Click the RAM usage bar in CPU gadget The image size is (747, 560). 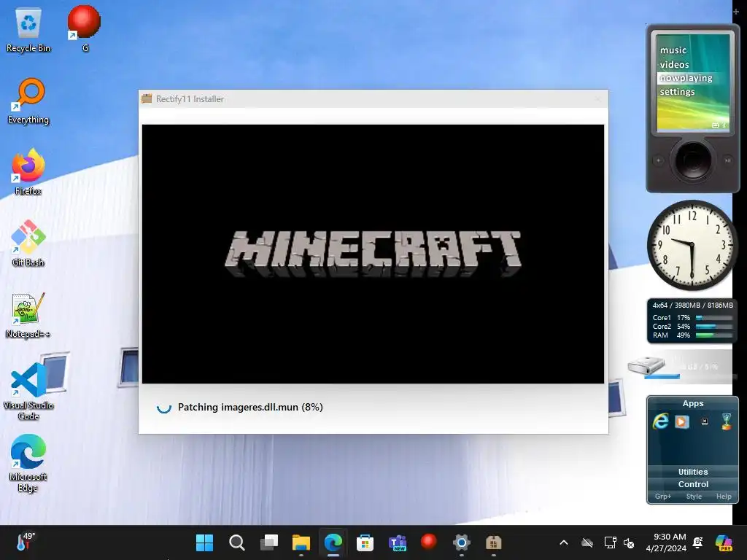(x=713, y=335)
